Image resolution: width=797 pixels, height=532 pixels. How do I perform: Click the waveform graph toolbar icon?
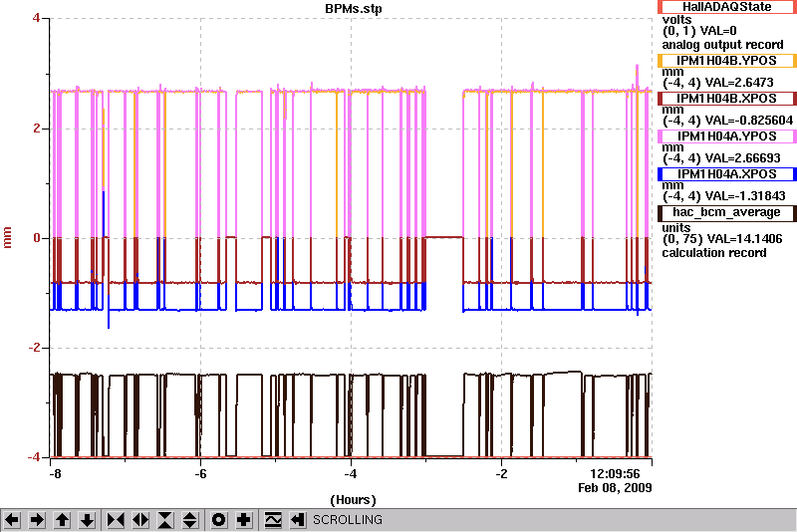(273, 520)
